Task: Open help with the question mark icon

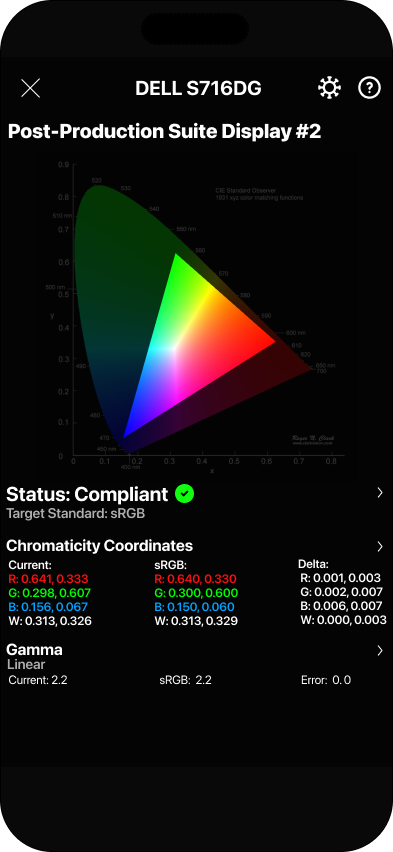Action: pyautogui.click(x=370, y=87)
